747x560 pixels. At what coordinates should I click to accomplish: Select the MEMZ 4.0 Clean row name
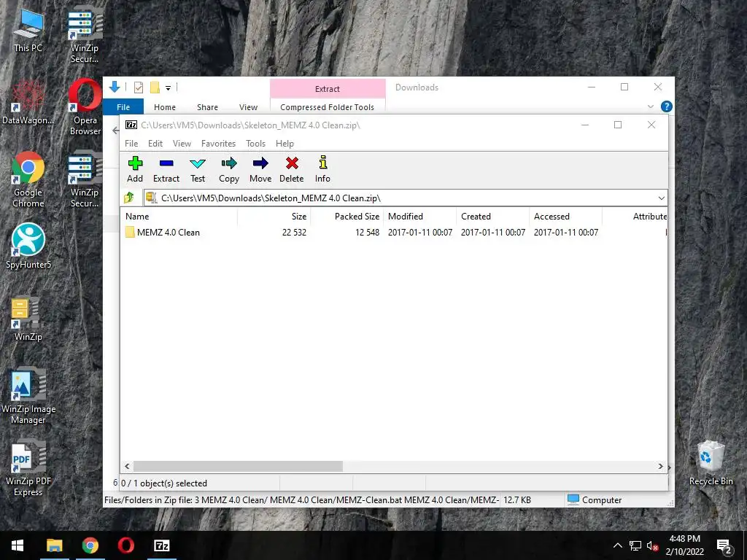(x=169, y=233)
